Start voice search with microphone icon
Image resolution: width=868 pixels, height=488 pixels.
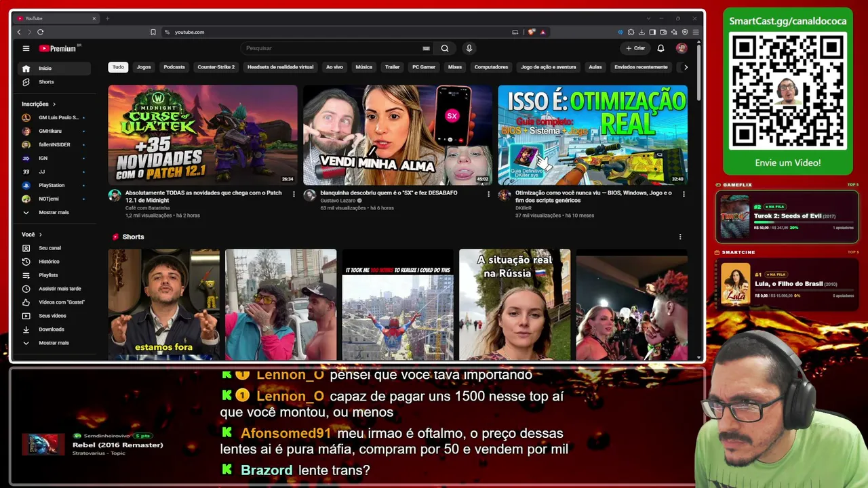pyautogui.click(x=469, y=48)
